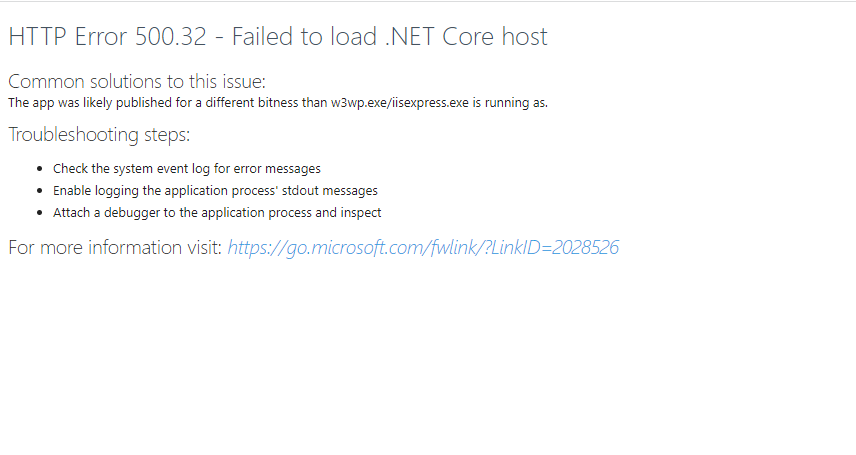
Task: Click the sentence about different bitness
Action: click(277, 102)
